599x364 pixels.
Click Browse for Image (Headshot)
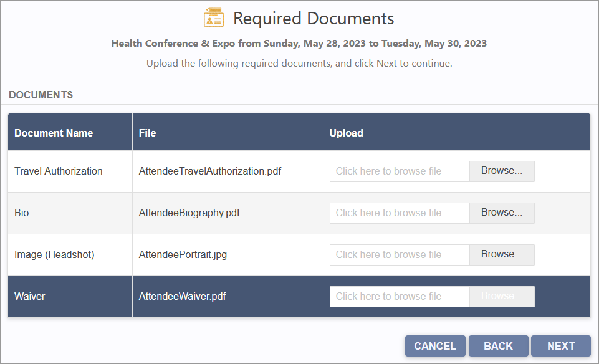502,254
